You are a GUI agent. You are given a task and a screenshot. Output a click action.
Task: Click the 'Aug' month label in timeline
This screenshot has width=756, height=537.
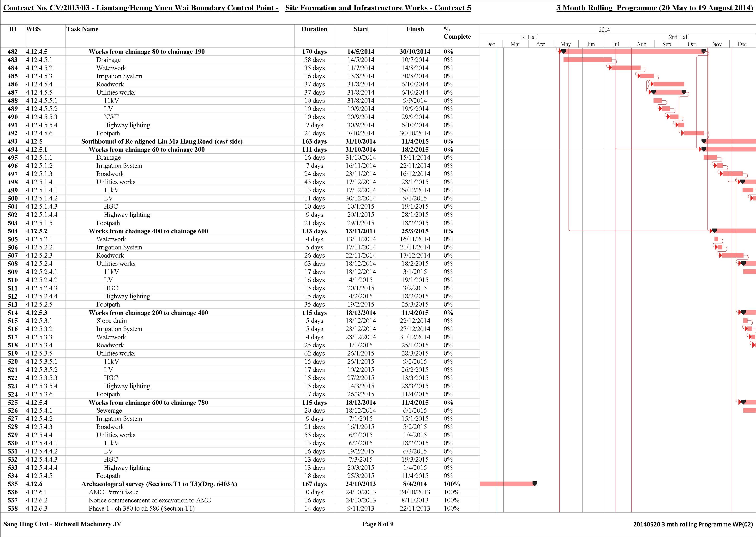pos(641,44)
